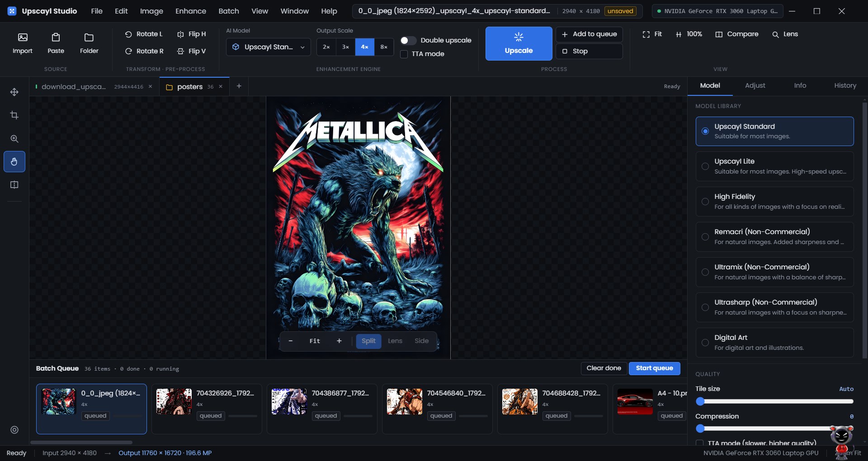Click the Clear done button
This screenshot has height=461, width=868.
point(604,368)
